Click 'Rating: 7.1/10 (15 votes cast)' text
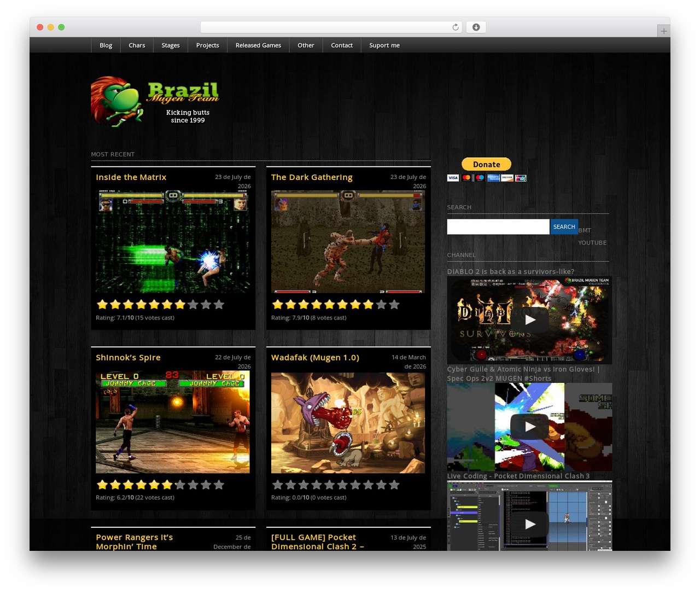Viewport: 700px width, 593px height. pyautogui.click(x=135, y=318)
